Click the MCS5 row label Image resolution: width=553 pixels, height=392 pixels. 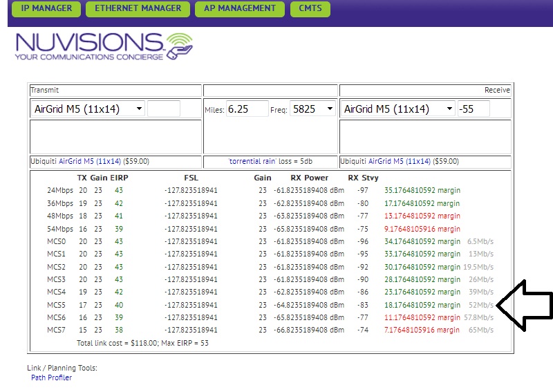[x=57, y=305]
